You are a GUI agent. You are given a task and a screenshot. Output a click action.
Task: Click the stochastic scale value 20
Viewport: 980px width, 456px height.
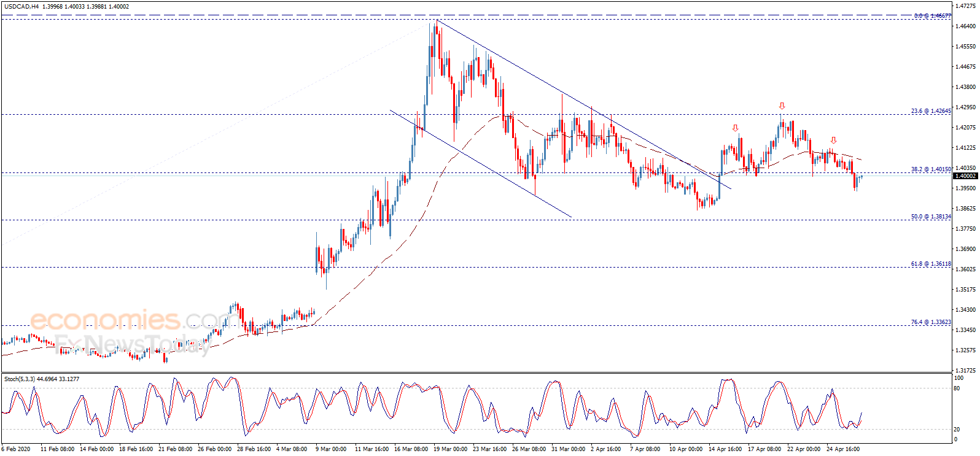coord(957,429)
